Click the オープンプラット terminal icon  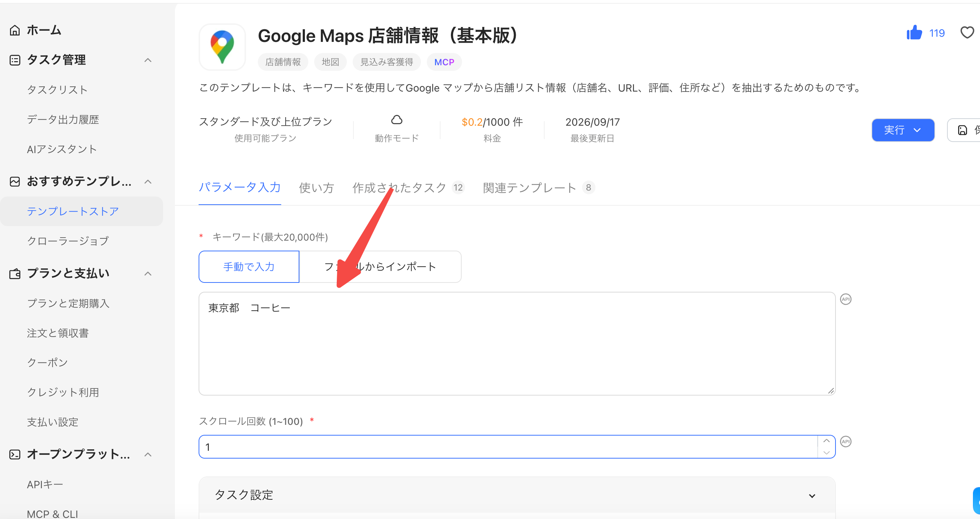coord(14,454)
